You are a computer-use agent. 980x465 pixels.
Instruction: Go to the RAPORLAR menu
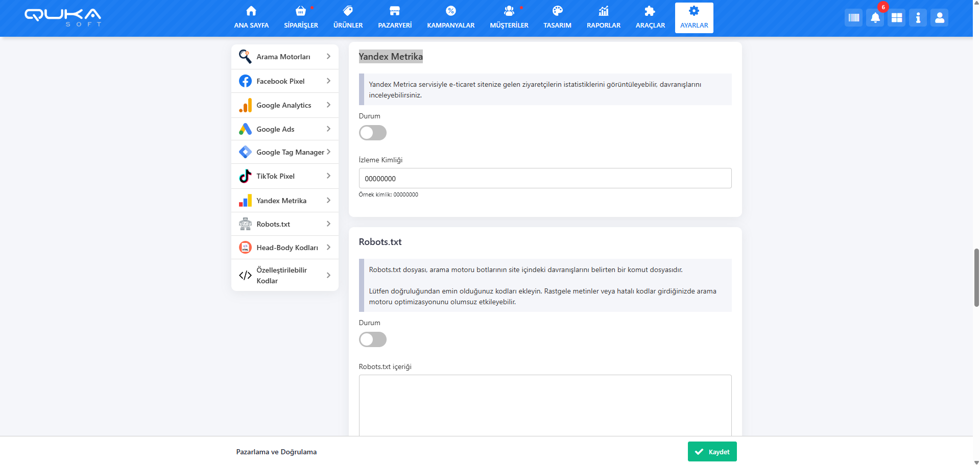pos(603,18)
